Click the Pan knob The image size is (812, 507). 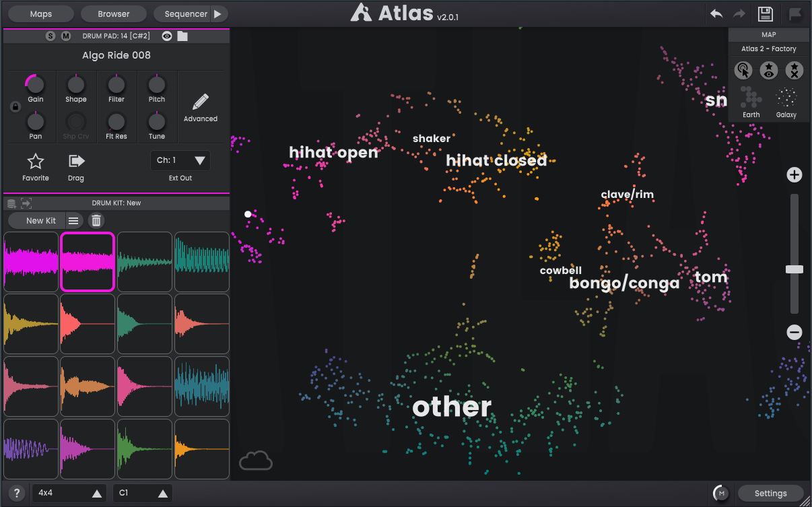(x=36, y=122)
